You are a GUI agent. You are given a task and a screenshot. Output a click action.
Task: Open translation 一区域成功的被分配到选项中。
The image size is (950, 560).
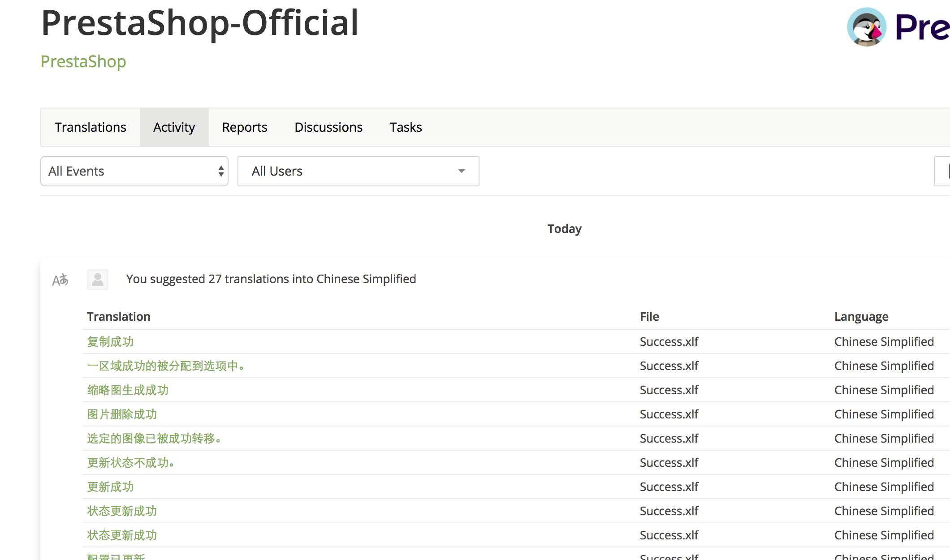[x=166, y=366]
